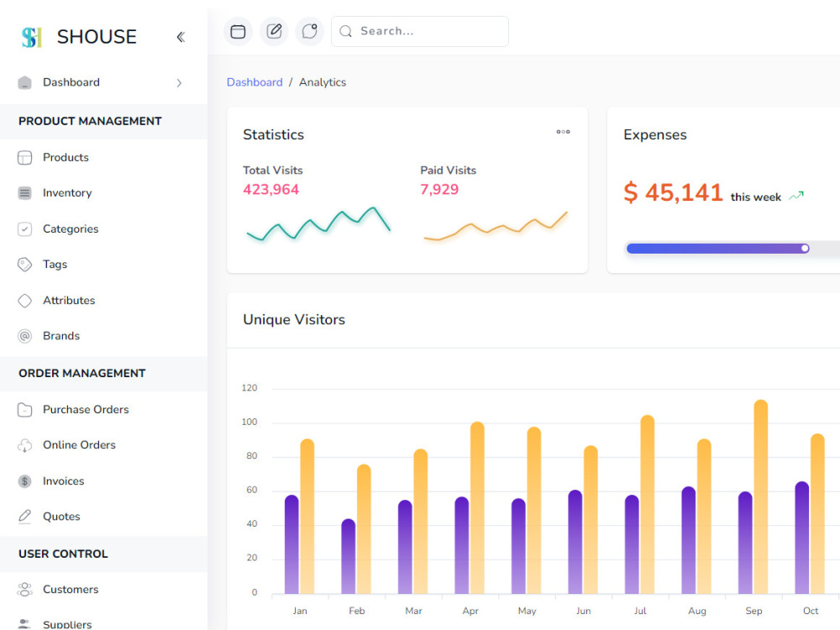This screenshot has height=630, width=840.
Task: Click the SHOUSE logo icon
Action: 31,37
